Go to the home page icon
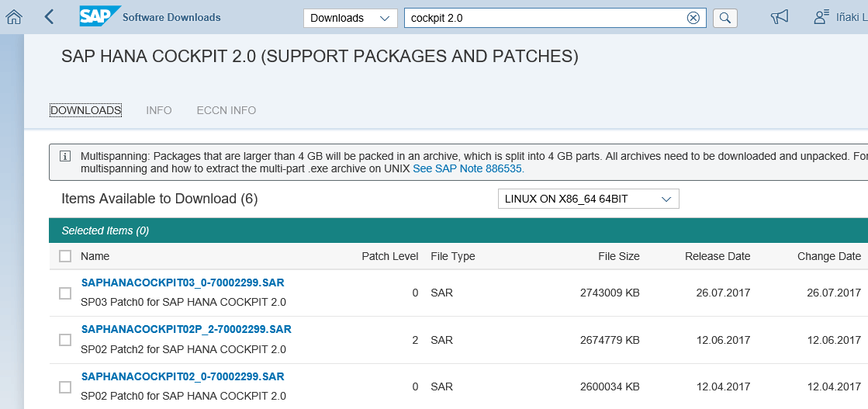The width and height of the screenshot is (868, 409). coord(13,17)
